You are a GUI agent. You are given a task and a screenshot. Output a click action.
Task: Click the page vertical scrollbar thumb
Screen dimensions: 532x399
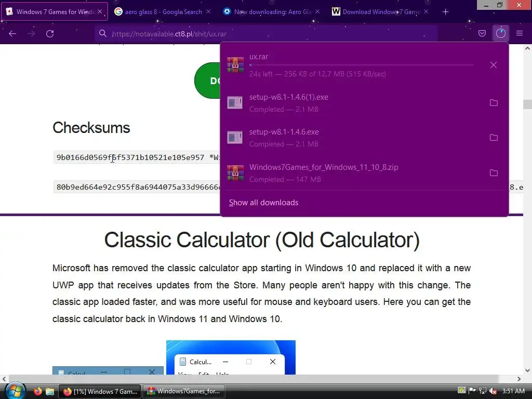click(527, 104)
